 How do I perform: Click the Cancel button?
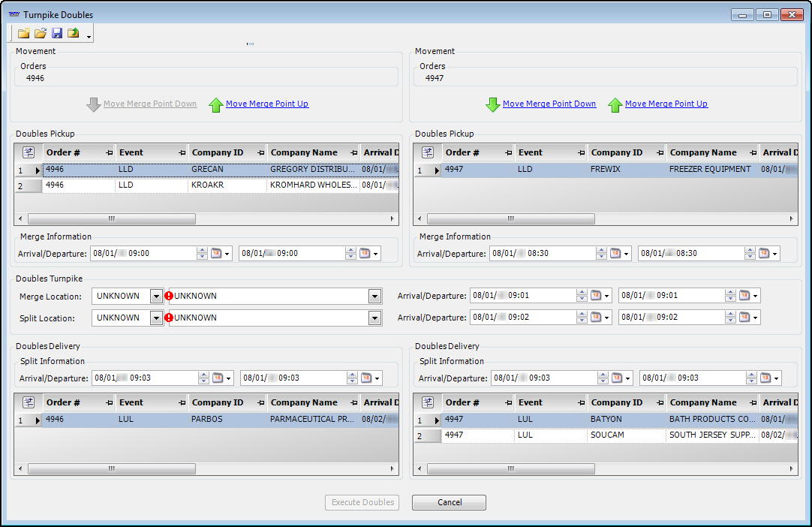click(x=449, y=502)
